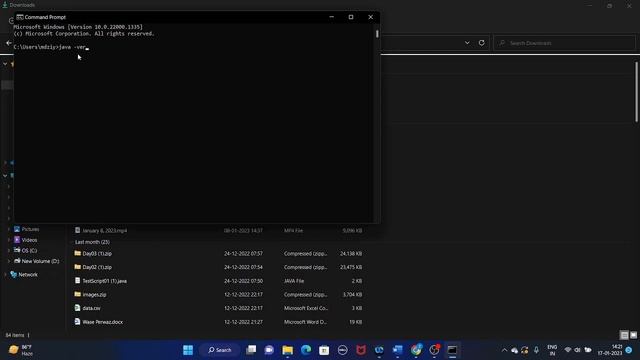
Task: Expand the Videos tree node
Action: tap(9, 240)
